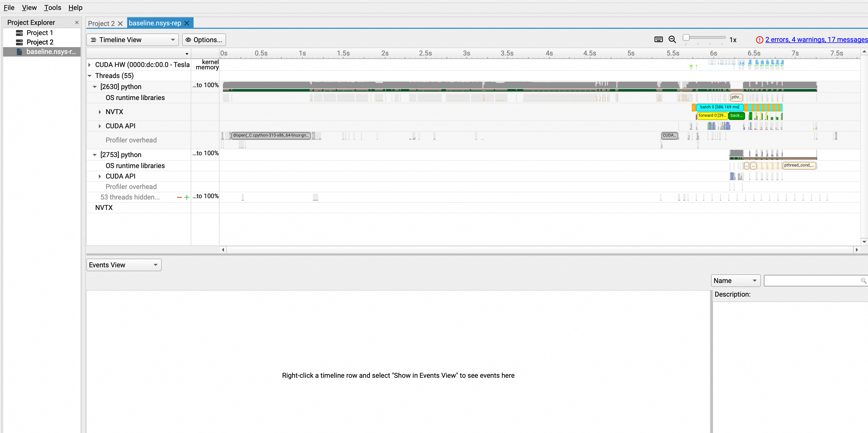Viewport: 868px width, 433px height.
Task: Open errors, warnings, messages link
Action: coord(816,40)
